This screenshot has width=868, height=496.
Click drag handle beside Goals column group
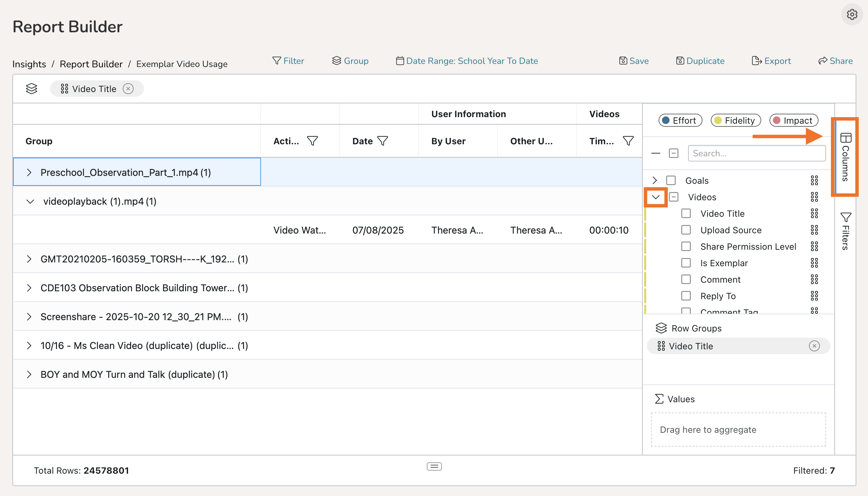coord(814,180)
